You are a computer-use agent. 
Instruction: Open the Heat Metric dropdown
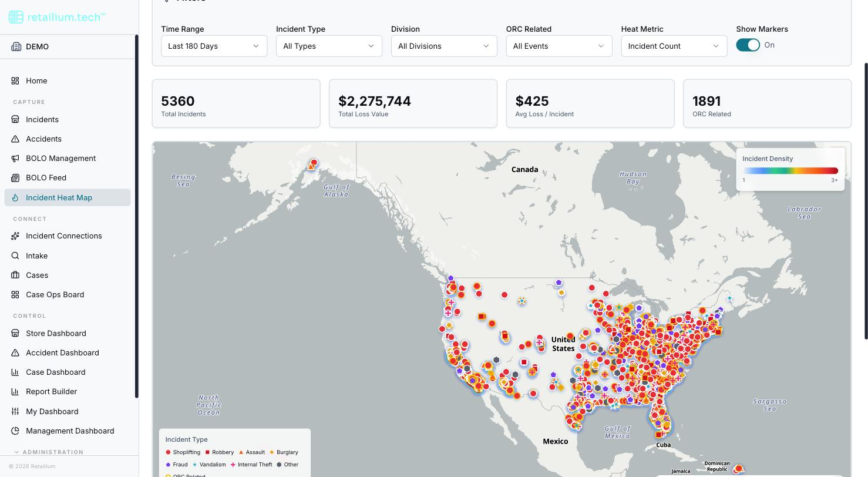pos(674,46)
